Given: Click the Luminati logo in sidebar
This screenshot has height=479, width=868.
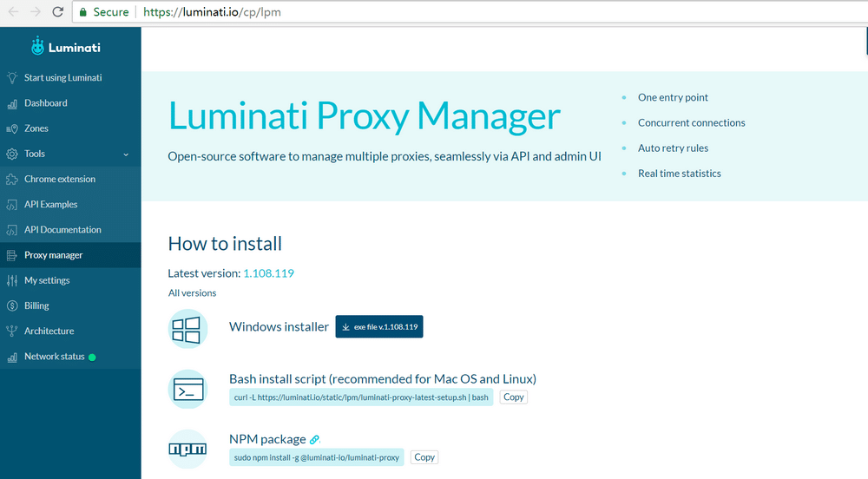Looking at the screenshot, I should [66, 47].
